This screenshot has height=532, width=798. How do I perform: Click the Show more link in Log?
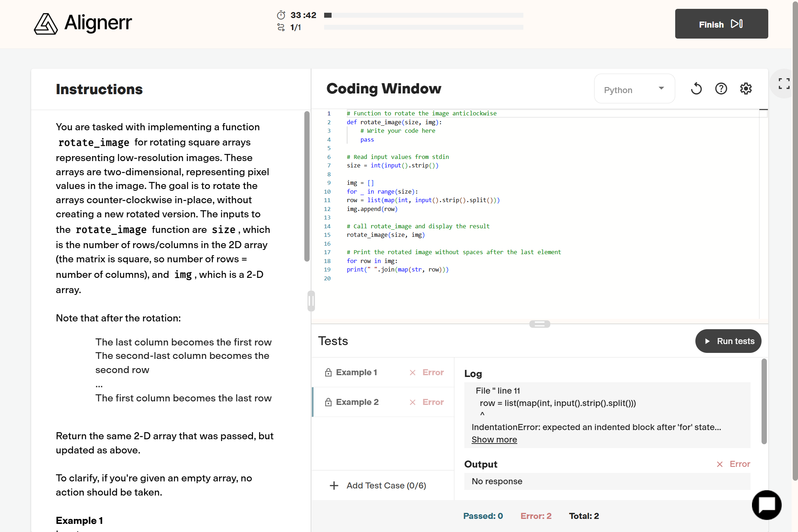point(494,440)
